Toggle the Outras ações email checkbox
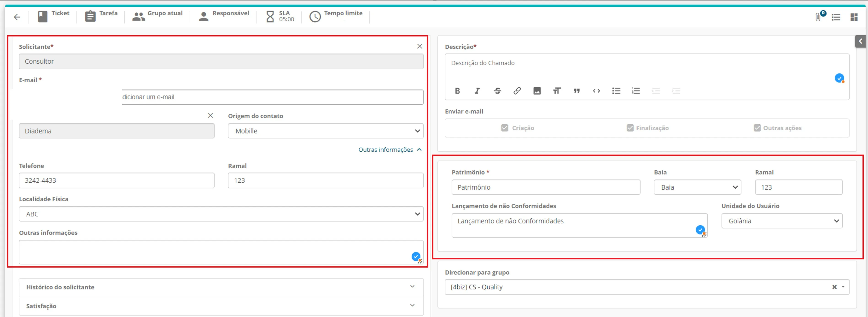The height and width of the screenshot is (317, 868). [x=757, y=128]
